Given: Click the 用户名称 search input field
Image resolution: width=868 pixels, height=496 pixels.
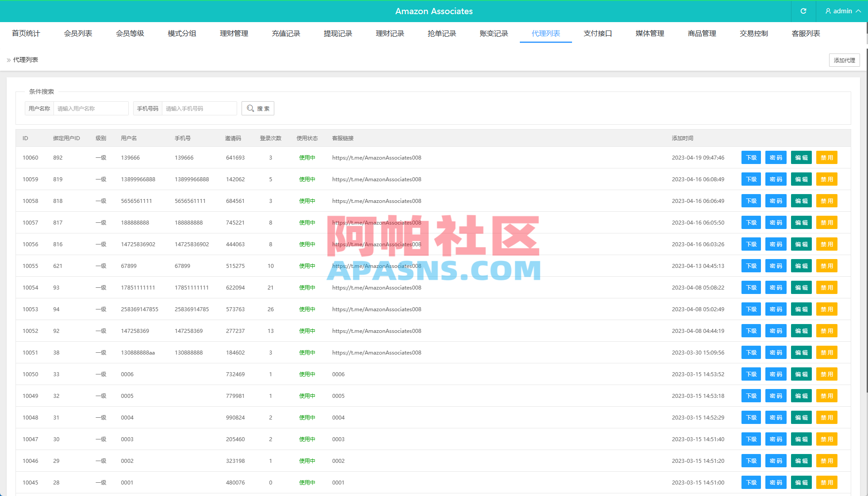Looking at the screenshot, I should click(x=91, y=108).
